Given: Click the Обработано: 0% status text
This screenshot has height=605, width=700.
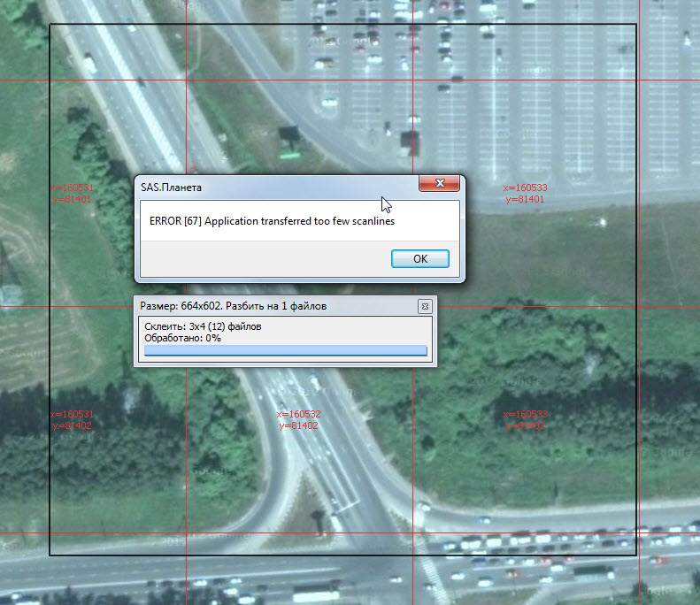Looking at the screenshot, I should [x=182, y=338].
